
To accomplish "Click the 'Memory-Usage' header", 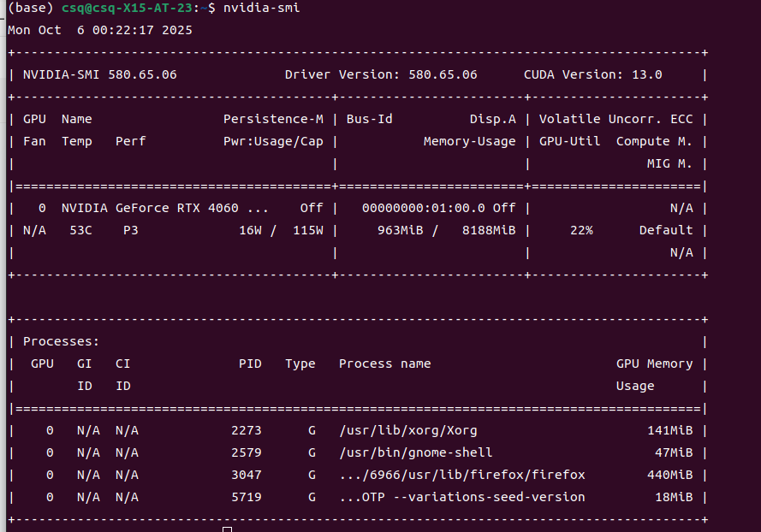I will pyautogui.click(x=470, y=142).
